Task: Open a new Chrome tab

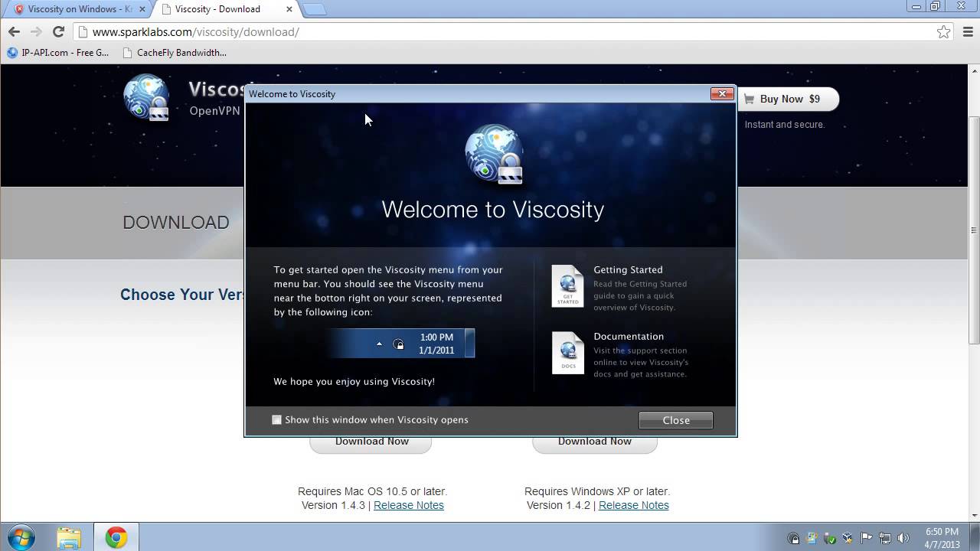Action: click(314, 9)
